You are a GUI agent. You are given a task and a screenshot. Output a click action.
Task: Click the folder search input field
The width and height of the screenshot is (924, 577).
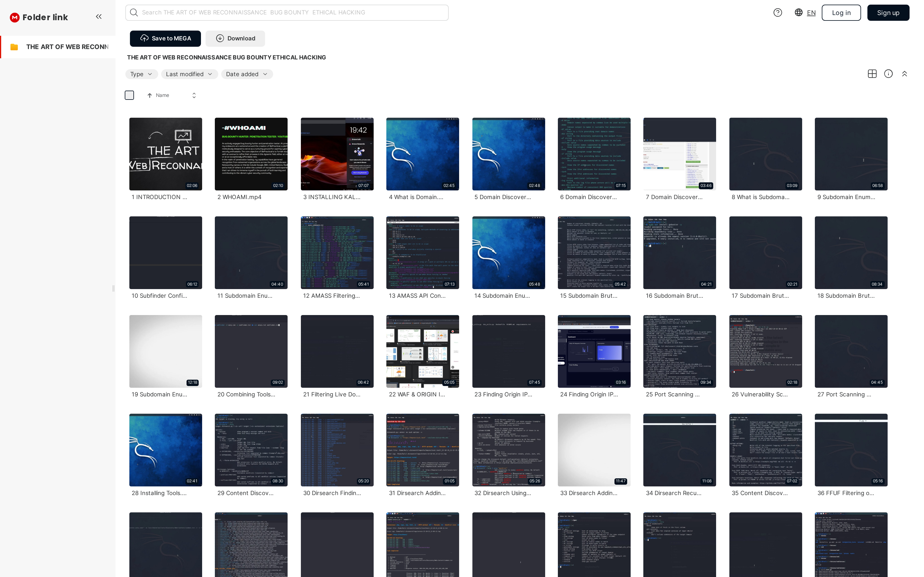(x=286, y=13)
